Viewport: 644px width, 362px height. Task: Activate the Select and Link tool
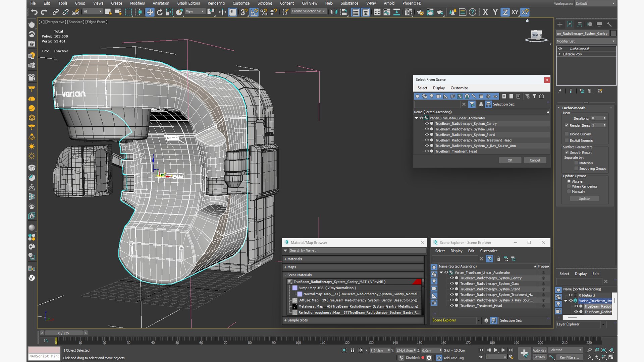[x=56, y=12]
